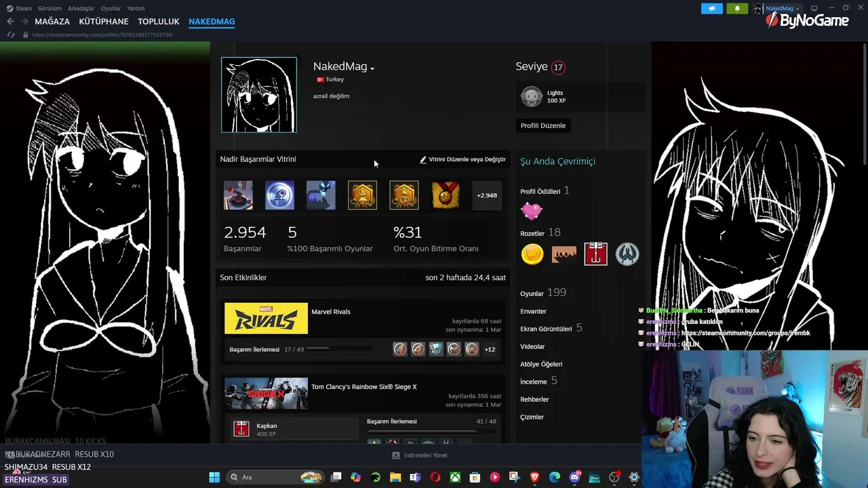This screenshot has width=868, height=488.
Task: Click the pink heart profile award
Action: pyautogui.click(x=532, y=211)
